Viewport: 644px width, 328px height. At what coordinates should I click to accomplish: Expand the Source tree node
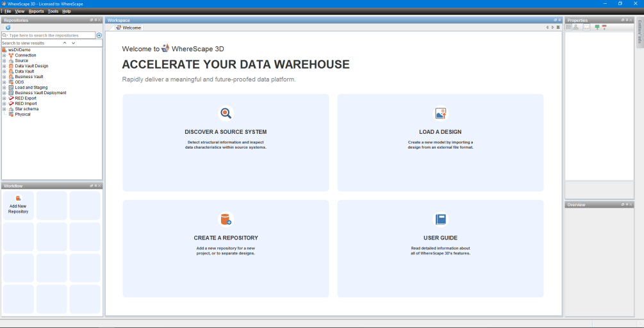point(4,61)
